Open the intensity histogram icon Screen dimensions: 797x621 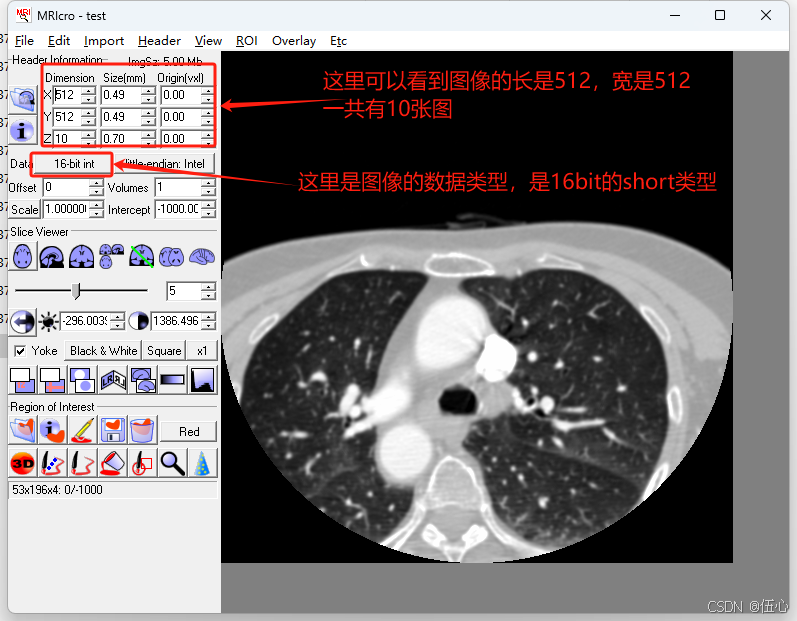click(203, 380)
